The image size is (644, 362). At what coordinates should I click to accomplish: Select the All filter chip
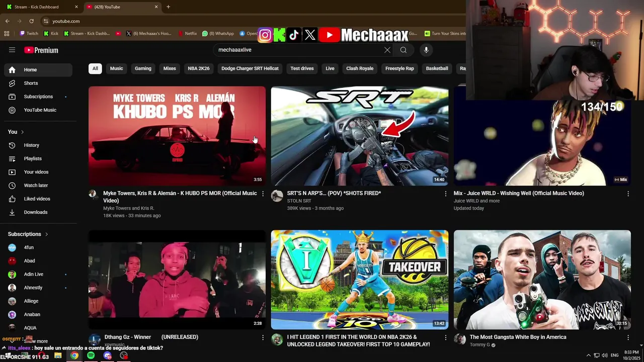tap(95, 68)
